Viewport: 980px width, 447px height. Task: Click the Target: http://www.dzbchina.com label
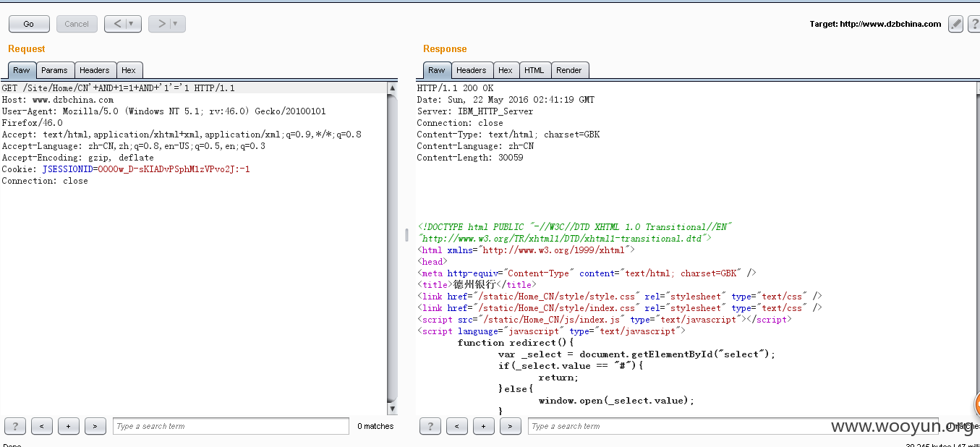point(876,24)
